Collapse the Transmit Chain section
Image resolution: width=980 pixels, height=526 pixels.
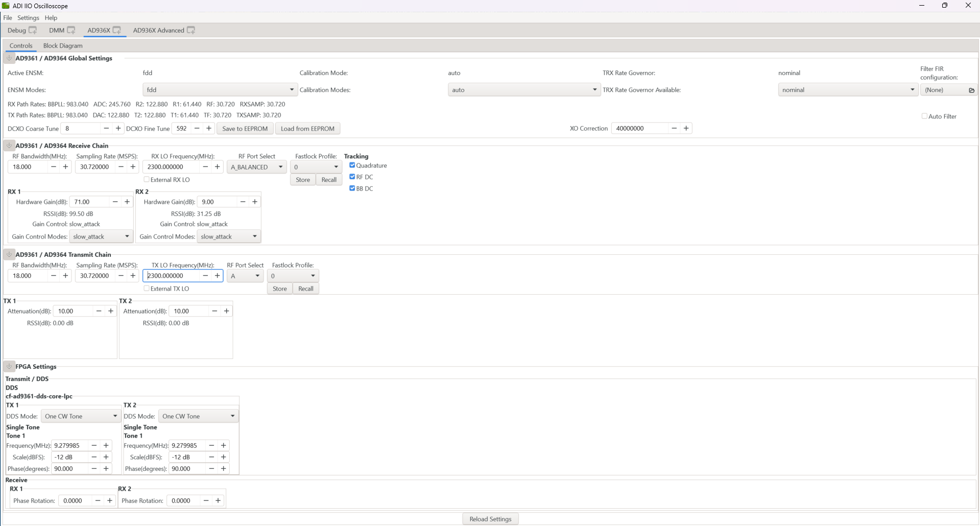point(9,254)
